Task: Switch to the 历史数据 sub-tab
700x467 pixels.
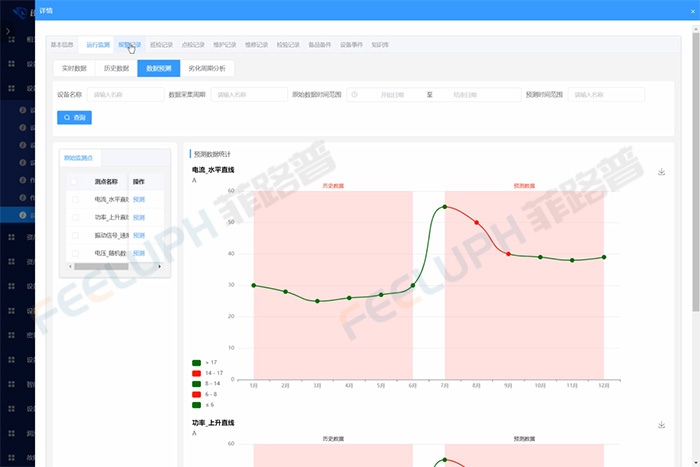Action: pos(116,68)
